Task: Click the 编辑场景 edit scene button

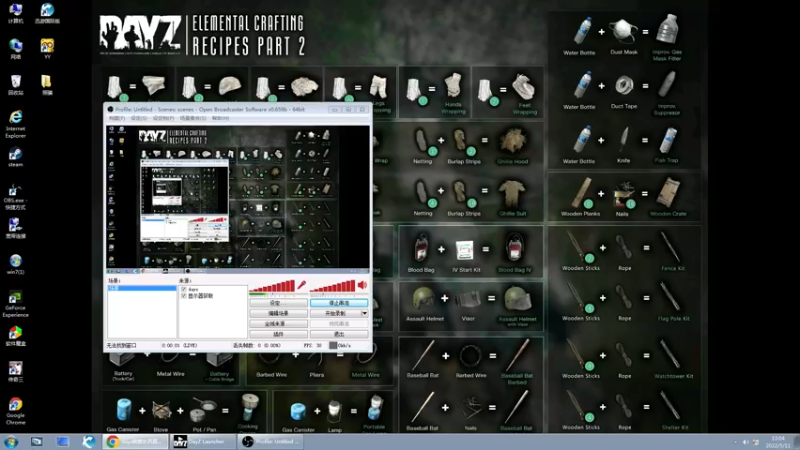Action: (x=278, y=313)
